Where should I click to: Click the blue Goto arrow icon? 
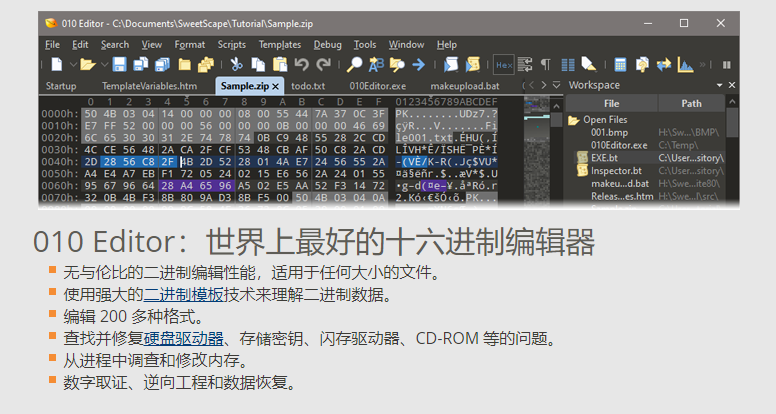pos(419,64)
